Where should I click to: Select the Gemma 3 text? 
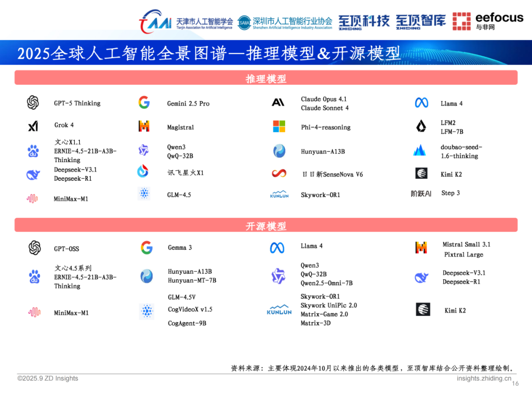click(x=180, y=248)
